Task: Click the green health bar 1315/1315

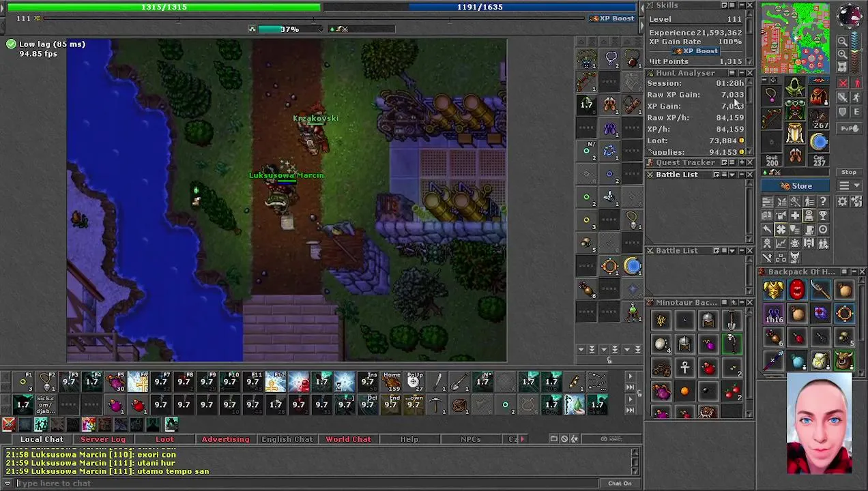Action: pyautogui.click(x=164, y=7)
